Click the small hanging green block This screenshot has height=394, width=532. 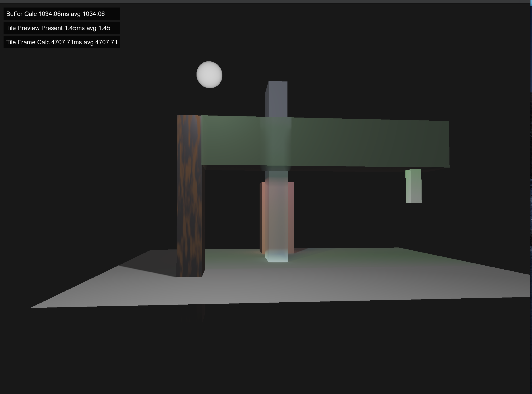[x=413, y=186]
